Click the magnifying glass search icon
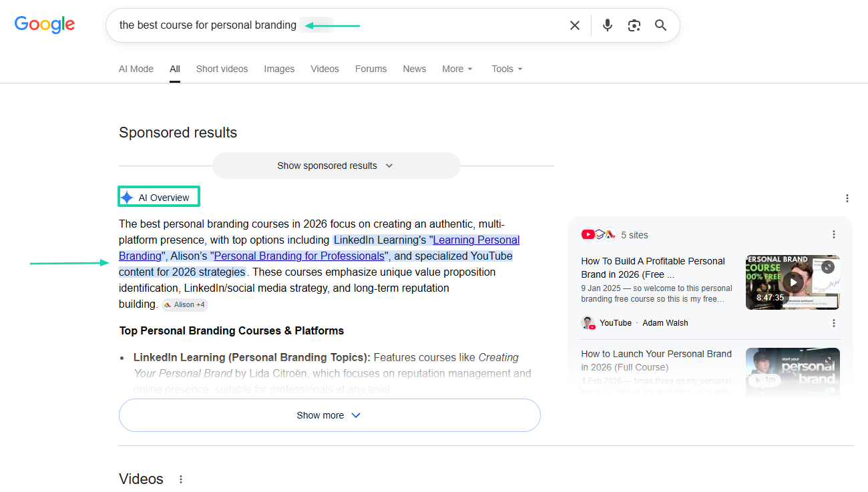The width and height of the screenshot is (868, 492). point(661,25)
